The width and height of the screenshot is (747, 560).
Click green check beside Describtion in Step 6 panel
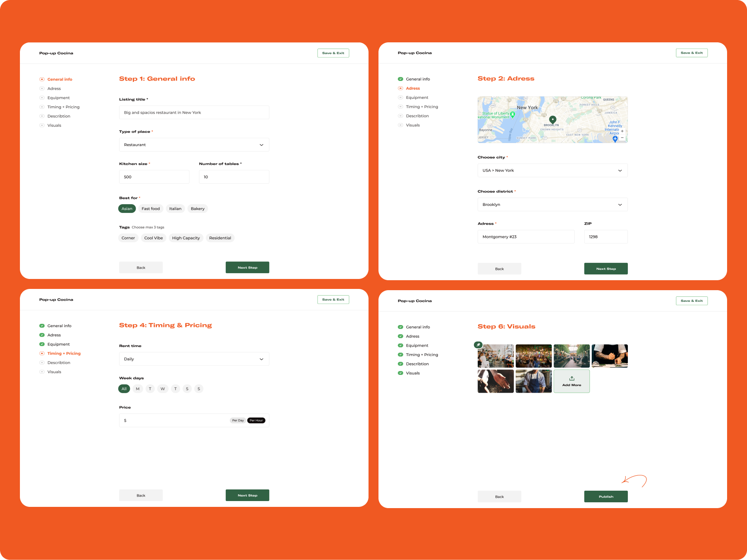[400, 364]
